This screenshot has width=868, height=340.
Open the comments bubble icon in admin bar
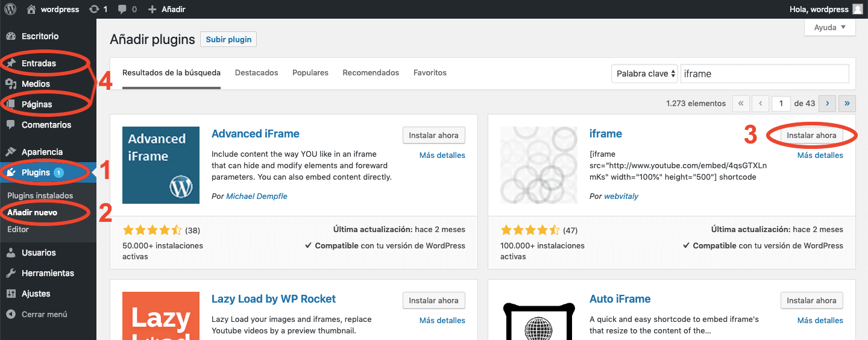coord(122,10)
